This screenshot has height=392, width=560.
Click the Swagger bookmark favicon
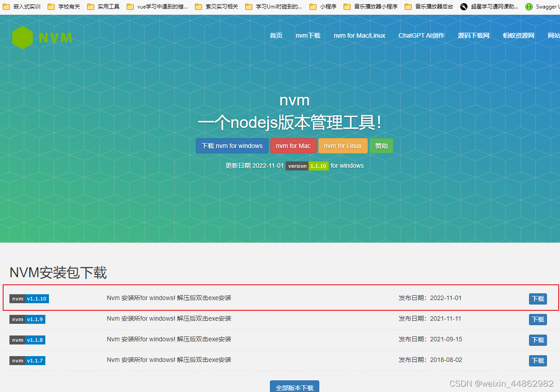click(x=529, y=6)
